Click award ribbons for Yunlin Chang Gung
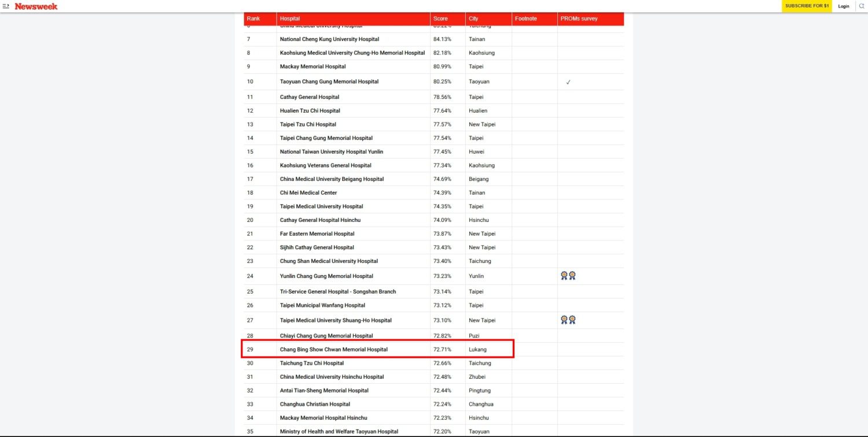This screenshot has width=868, height=437. [568, 276]
